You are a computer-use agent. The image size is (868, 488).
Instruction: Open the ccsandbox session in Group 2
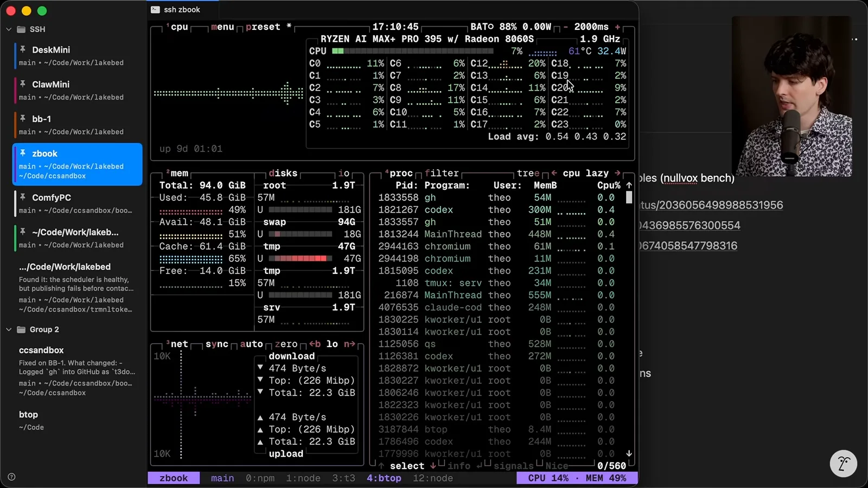(78, 371)
